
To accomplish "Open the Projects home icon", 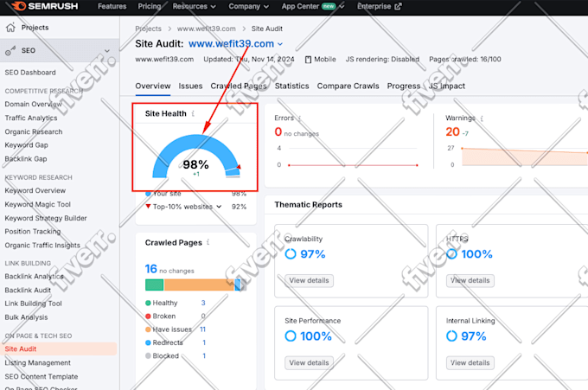I will [x=10, y=28].
